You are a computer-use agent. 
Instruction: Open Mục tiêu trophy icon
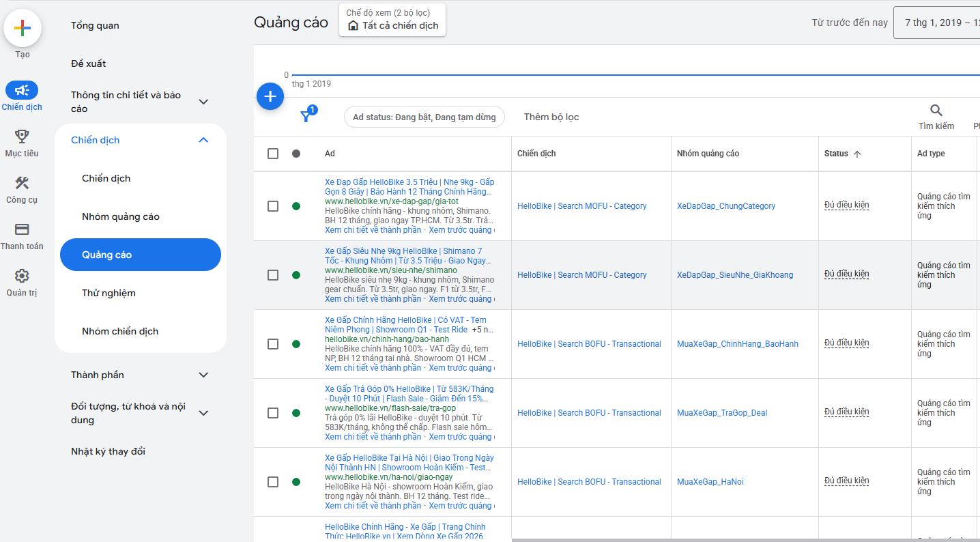22,137
